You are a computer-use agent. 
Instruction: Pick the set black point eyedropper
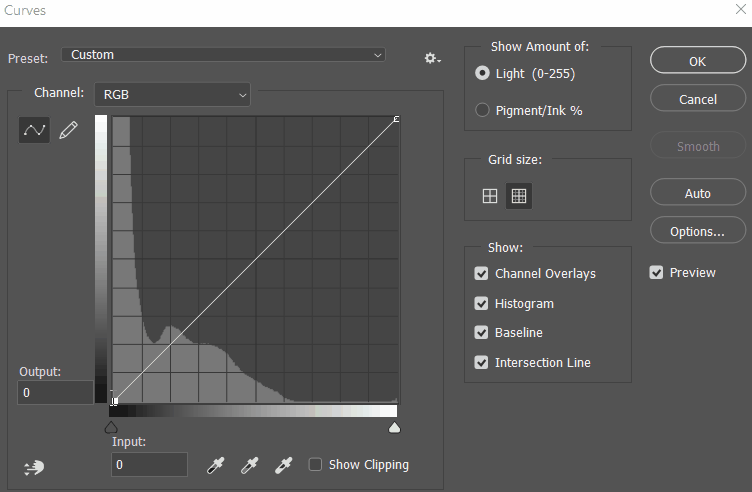(215, 465)
